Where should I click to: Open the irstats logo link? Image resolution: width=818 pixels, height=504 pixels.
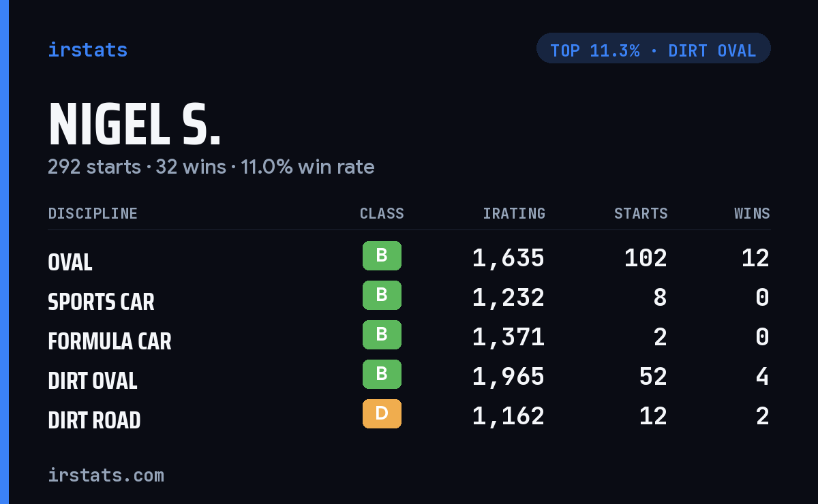[x=88, y=50]
